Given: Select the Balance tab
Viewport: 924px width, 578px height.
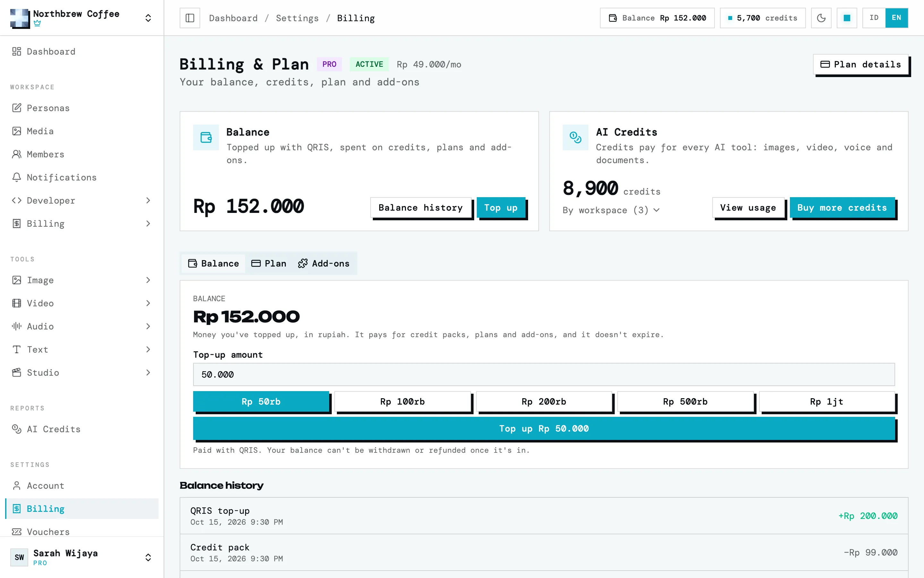Looking at the screenshot, I should 213,263.
